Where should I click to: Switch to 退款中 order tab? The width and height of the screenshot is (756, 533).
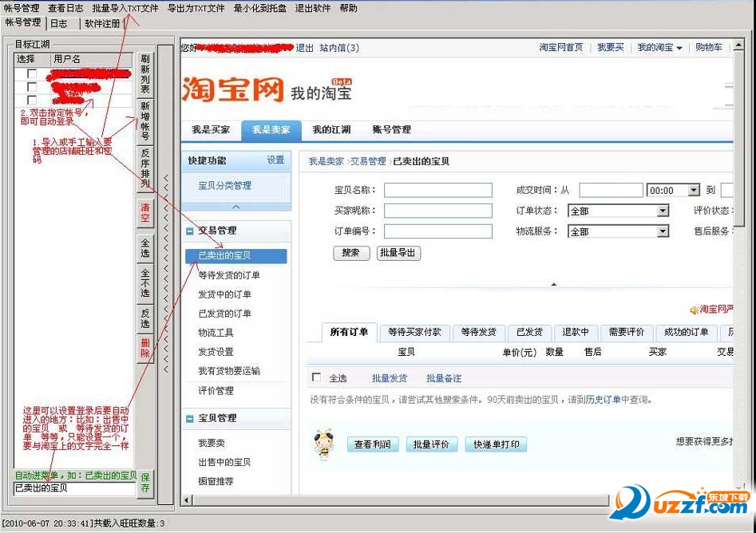click(x=576, y=332)
